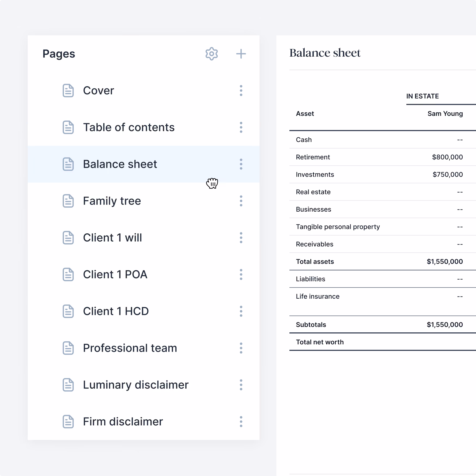
Task: Click the Subtotals row label
Action: pos(311,325)
